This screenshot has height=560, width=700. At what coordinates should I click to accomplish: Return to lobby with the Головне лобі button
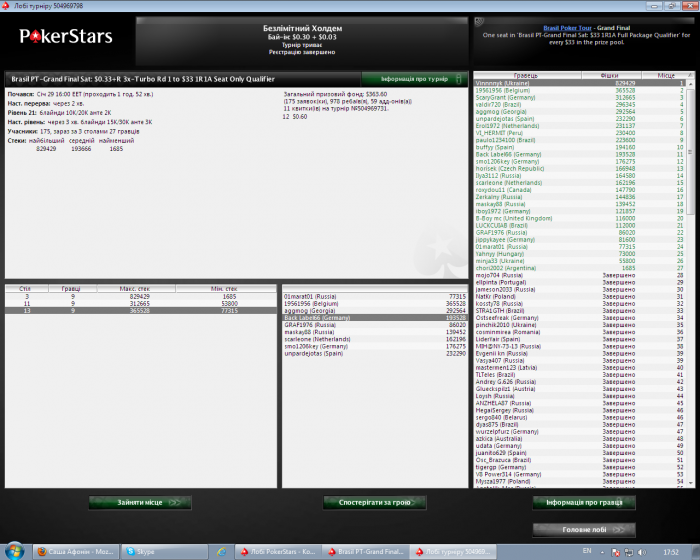click(584, 530)
